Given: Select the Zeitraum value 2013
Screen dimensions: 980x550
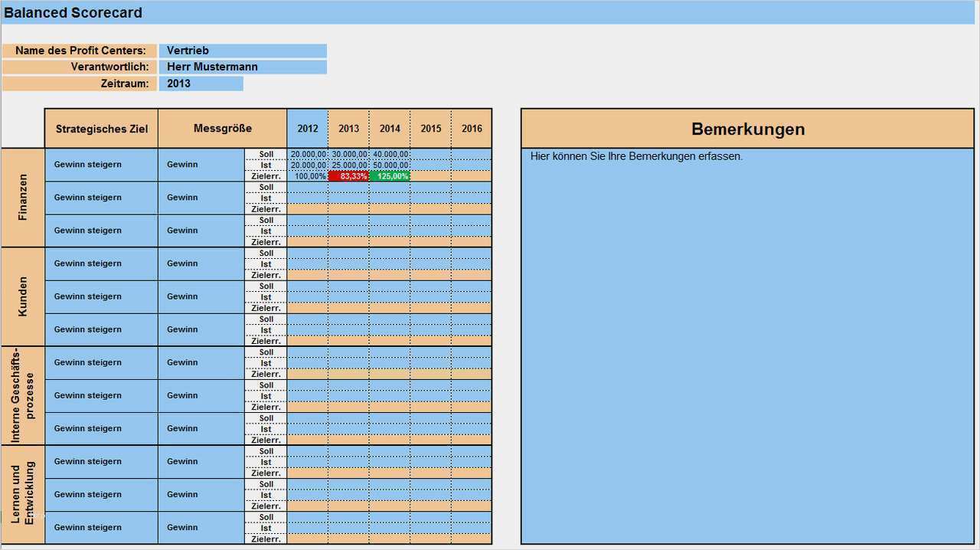Looking at the screenshot, I should click(201, 83).
